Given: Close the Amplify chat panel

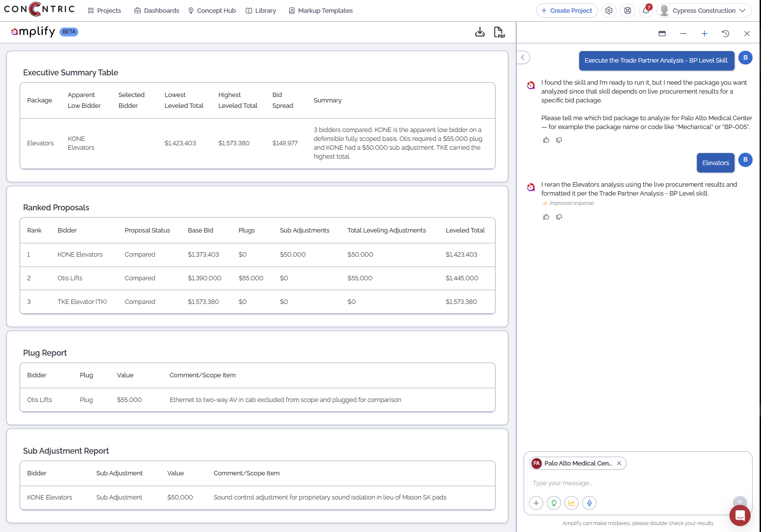Looking at the screenshot, I should pos(747,33).
